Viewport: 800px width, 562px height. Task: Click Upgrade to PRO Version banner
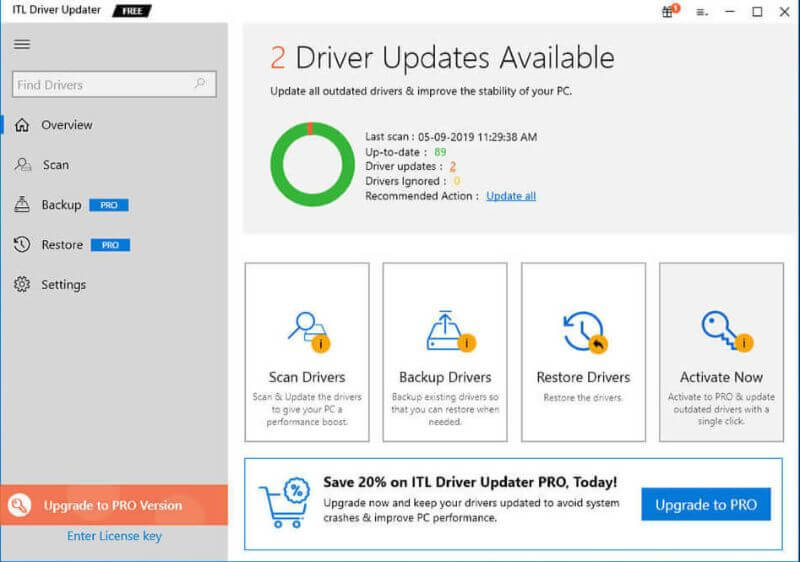coord(114,505)
